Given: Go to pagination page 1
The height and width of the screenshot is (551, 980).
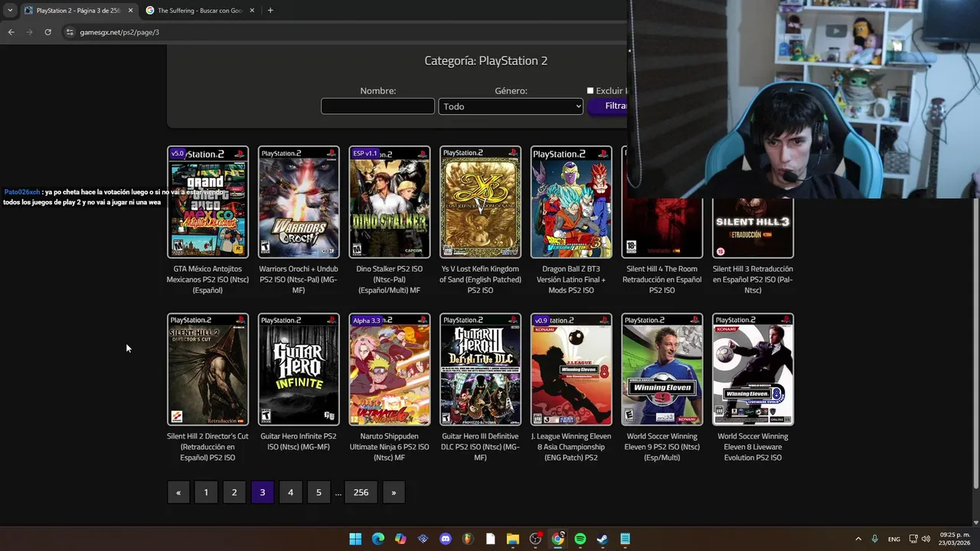Looking at the screenshot, I should click(x=206, y=492).
